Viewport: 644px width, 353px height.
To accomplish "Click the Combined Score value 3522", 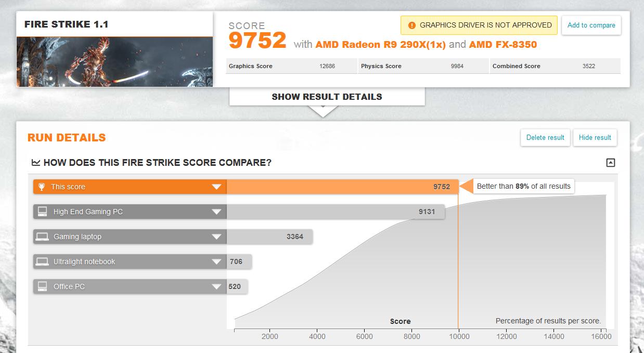I will tap(589, 66).
